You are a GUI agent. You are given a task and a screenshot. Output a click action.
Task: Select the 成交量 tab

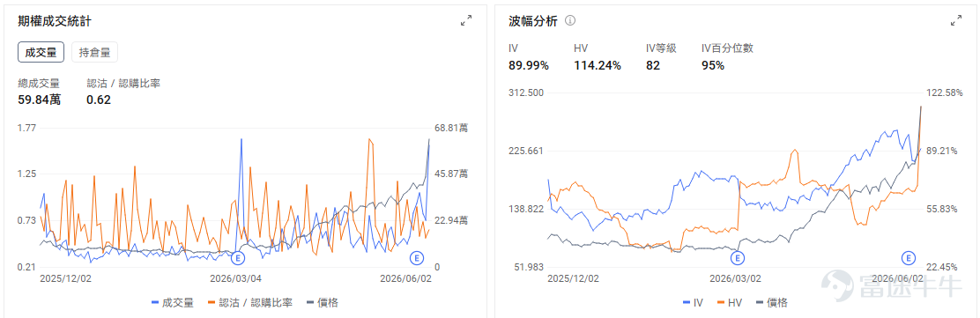(41, 52)
